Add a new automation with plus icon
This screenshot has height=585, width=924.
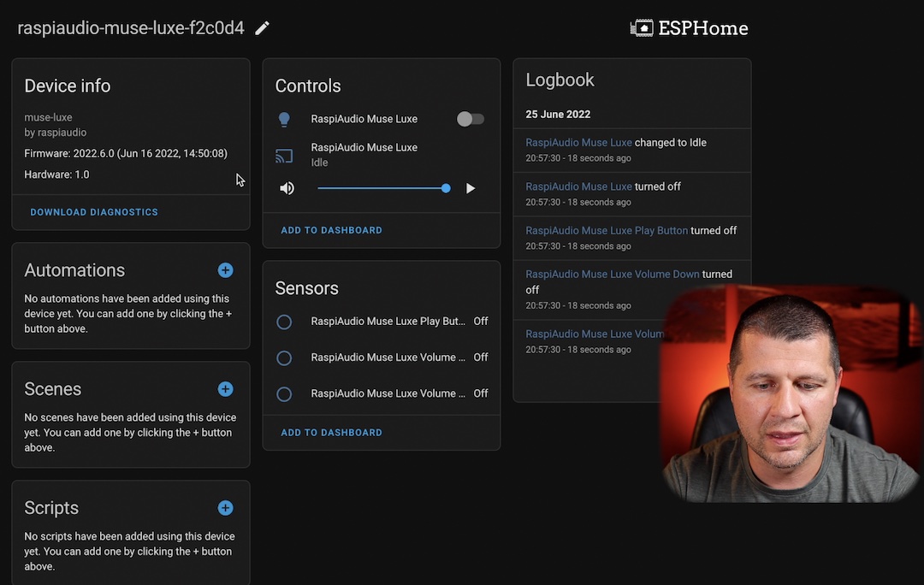225,270
